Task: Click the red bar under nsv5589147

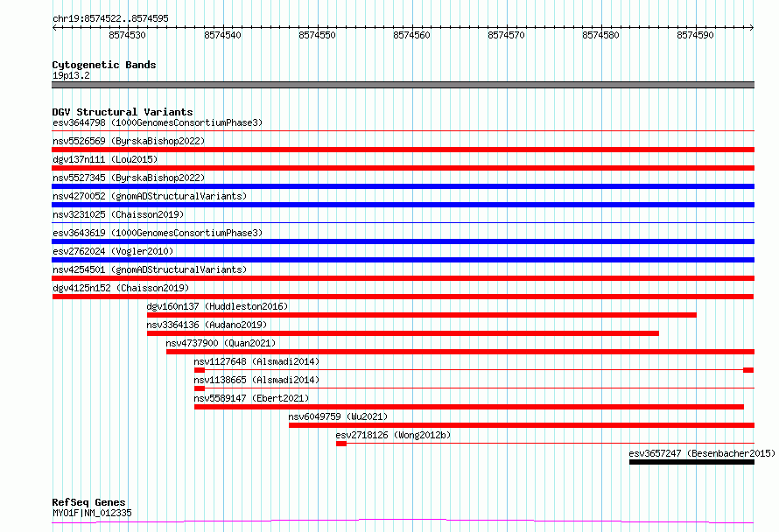Action: [x=469, y=407]
